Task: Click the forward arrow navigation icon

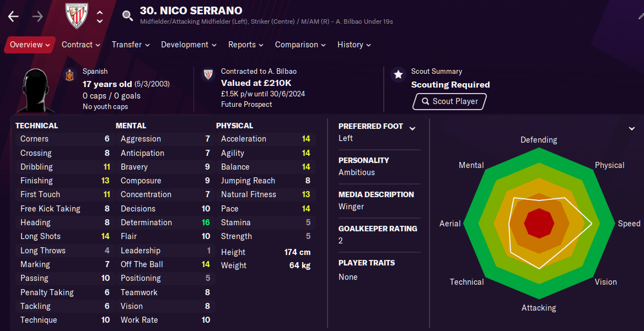Action: tap(37, 17)
